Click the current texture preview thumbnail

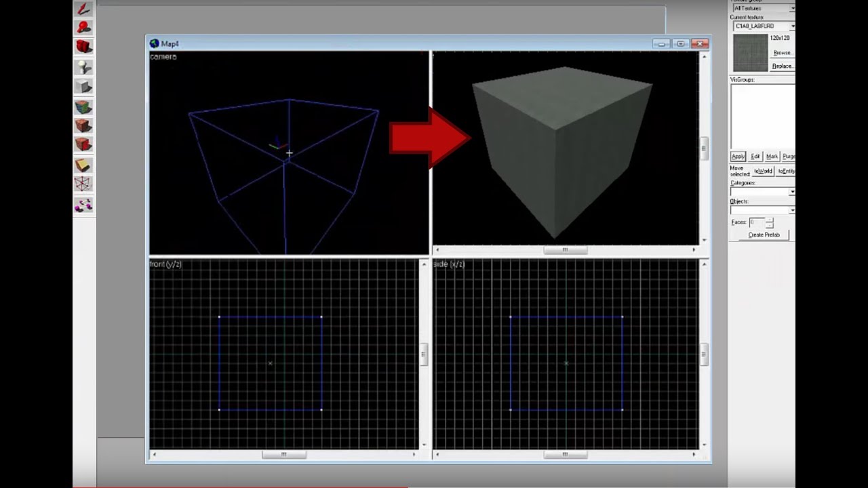pos(750,52)
